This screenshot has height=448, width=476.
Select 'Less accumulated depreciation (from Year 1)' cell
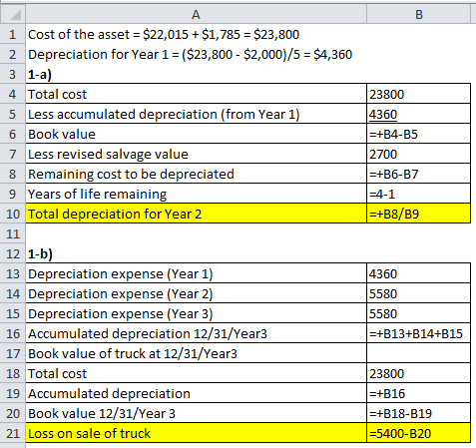pos(196,114)
